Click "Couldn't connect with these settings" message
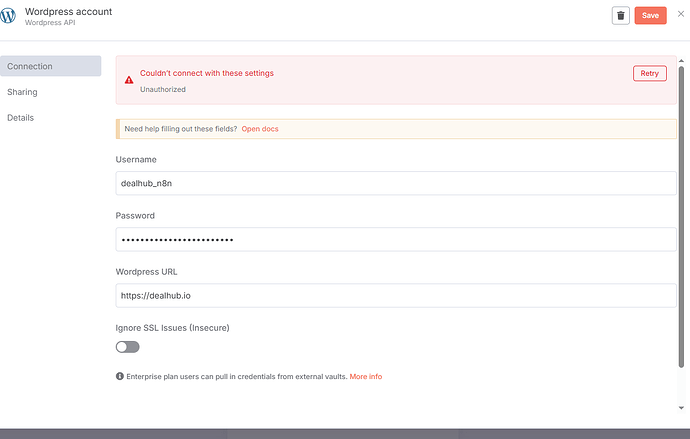The image size is (690, 439). tap(207, 73)
